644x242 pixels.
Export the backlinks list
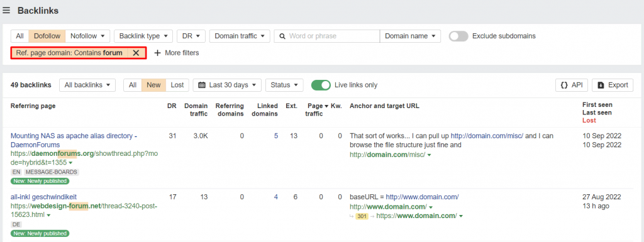pyautogui.click(x=613, y=85)
